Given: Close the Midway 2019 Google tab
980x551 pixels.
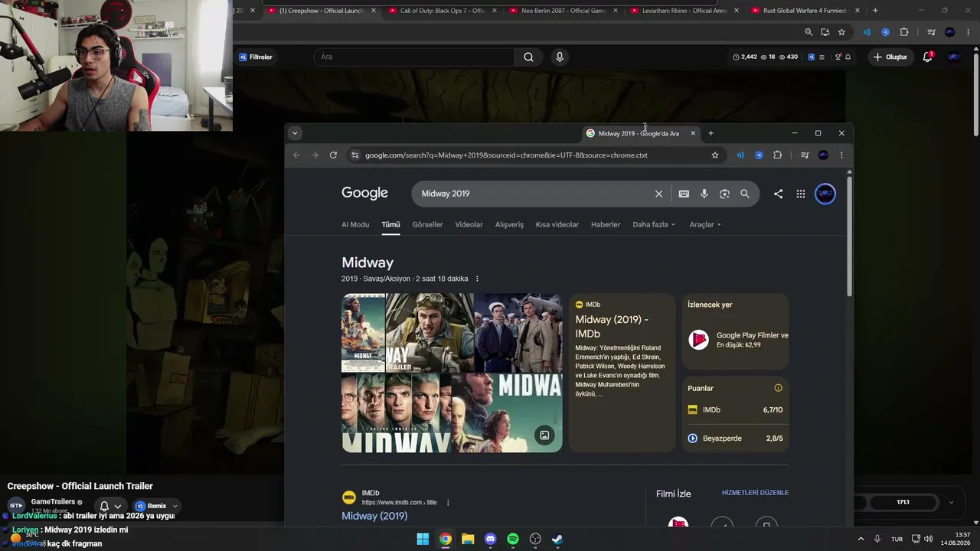Looking at the screenshot, I should point(693,133).
